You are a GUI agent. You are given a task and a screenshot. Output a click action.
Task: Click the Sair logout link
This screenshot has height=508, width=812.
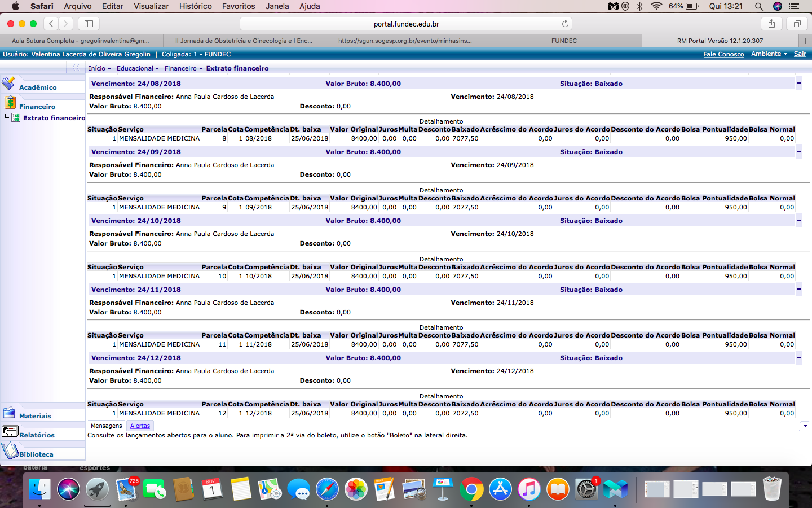800,54
